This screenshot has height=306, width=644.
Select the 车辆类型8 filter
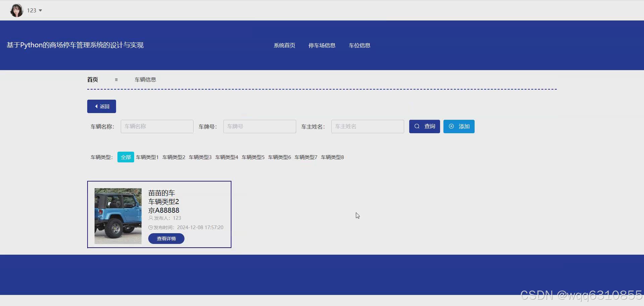point(332,157)
